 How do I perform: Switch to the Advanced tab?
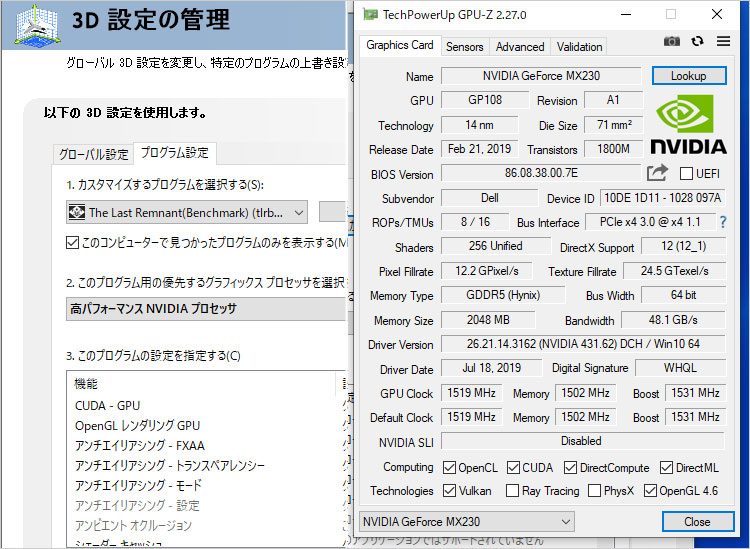click(x=520, y=47)
